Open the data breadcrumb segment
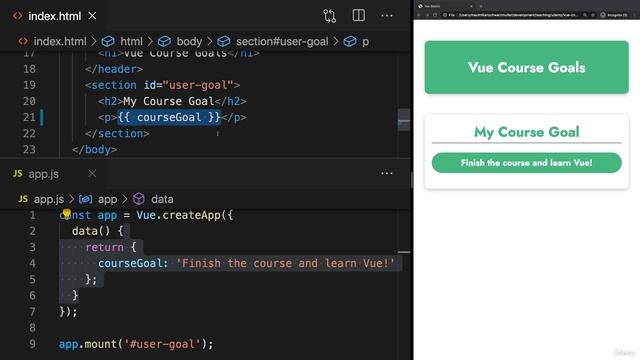Viewport: 640px width, 360px height. pyautogui.click(x=162, y=199)
